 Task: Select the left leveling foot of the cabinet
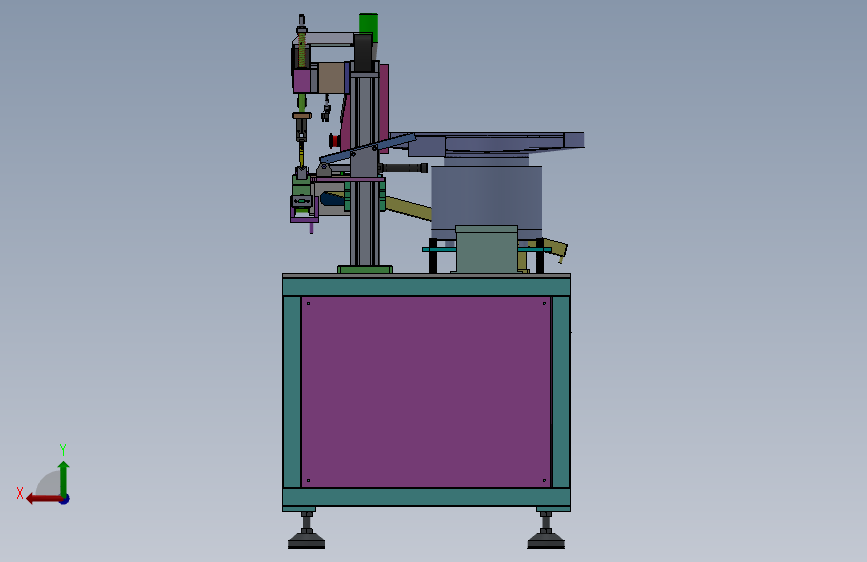(x=306, y=532)
